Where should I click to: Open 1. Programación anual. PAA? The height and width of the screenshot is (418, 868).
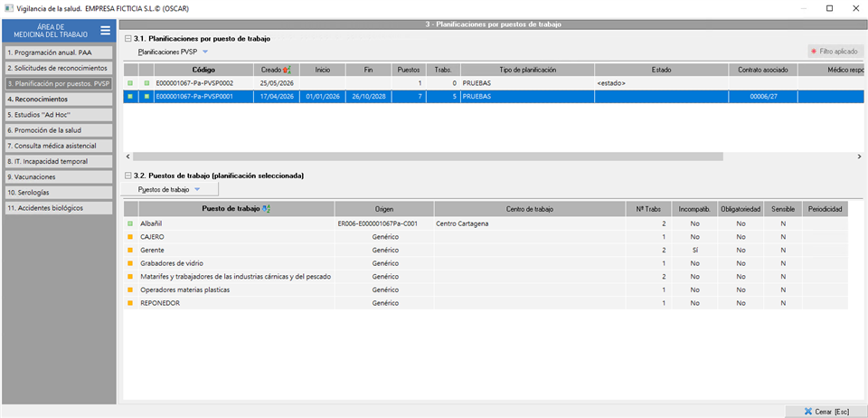tap(59, 53)
